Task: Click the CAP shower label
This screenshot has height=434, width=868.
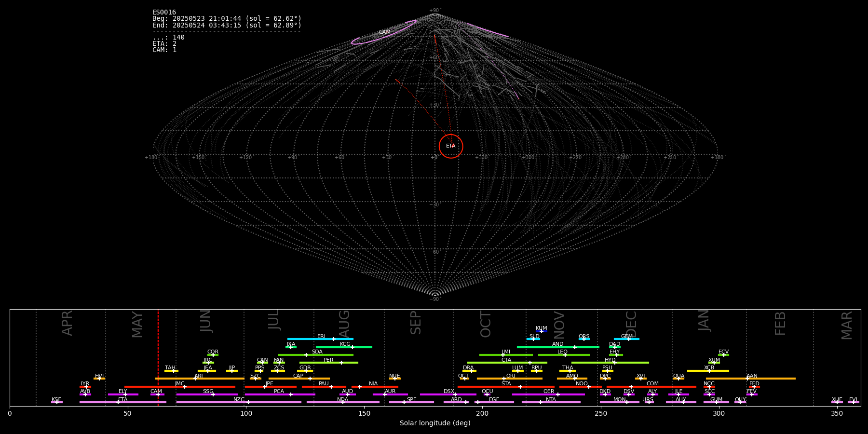Action: 298,376
